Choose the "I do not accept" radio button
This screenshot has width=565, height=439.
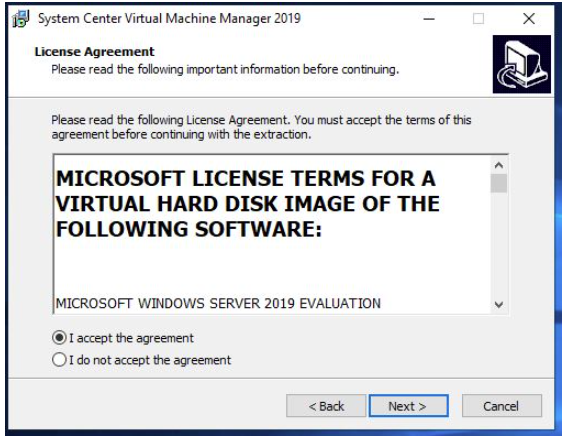(x=59, y=360)
